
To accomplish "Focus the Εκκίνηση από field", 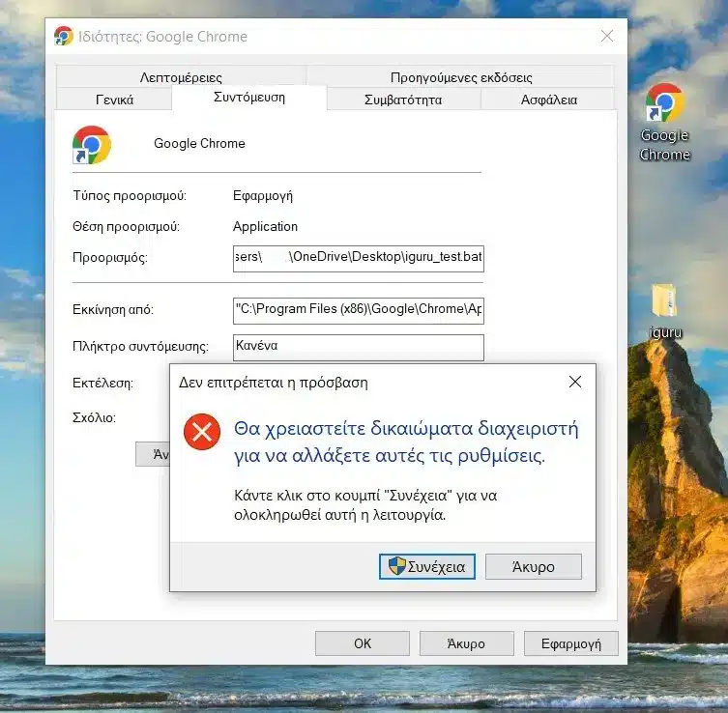I will tap(359, 310).
